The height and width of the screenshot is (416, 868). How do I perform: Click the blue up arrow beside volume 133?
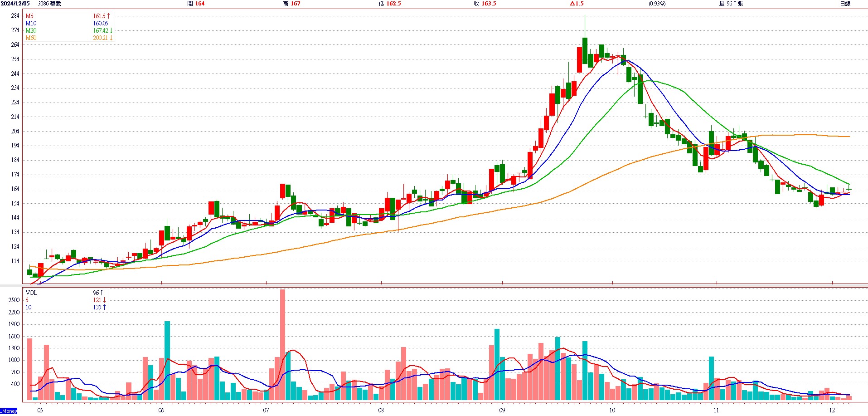(x=104, y=307)
